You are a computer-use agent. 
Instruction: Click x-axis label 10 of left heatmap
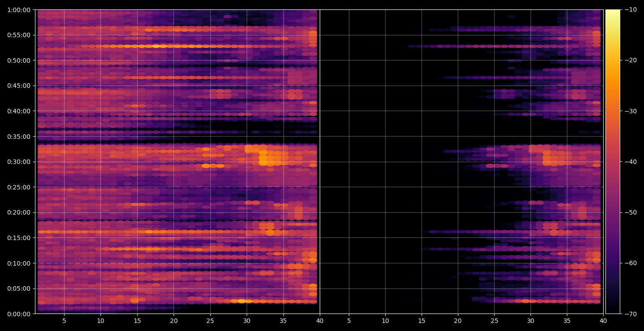pyautogui.click(x=100, y=321)
